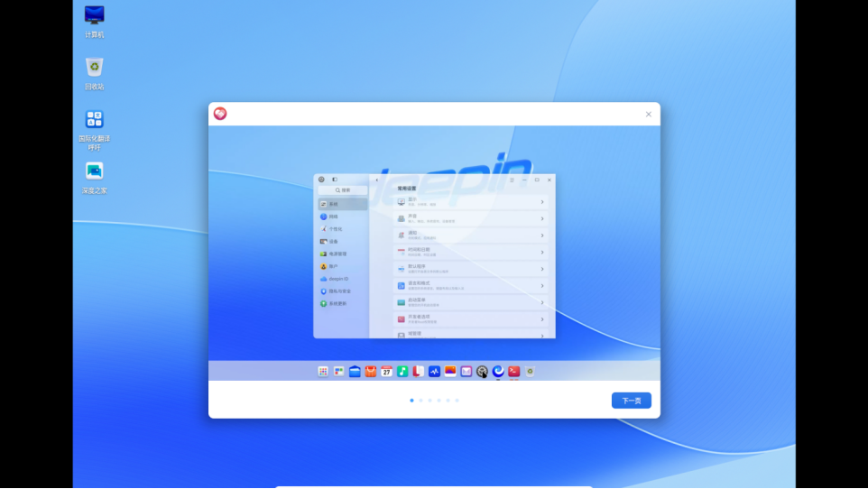Open the 深度之家 desktop icon

(x=94, y=178)
